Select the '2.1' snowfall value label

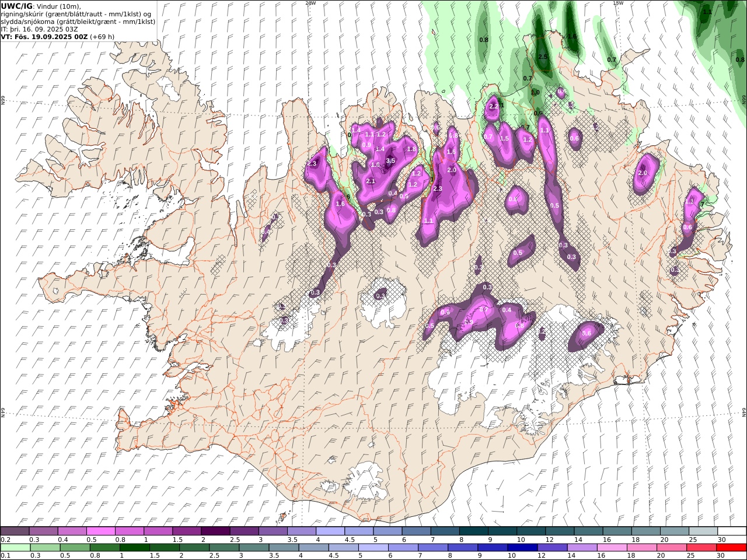[x=371, y=181]
